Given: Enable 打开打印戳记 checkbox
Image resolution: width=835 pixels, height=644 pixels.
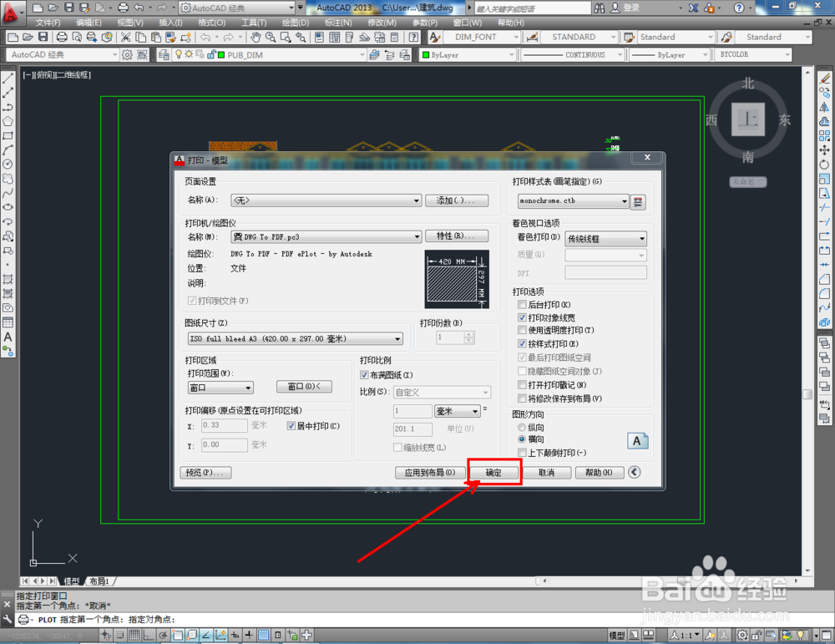Looking at the screenshot, I should click(x=522, y=384).
